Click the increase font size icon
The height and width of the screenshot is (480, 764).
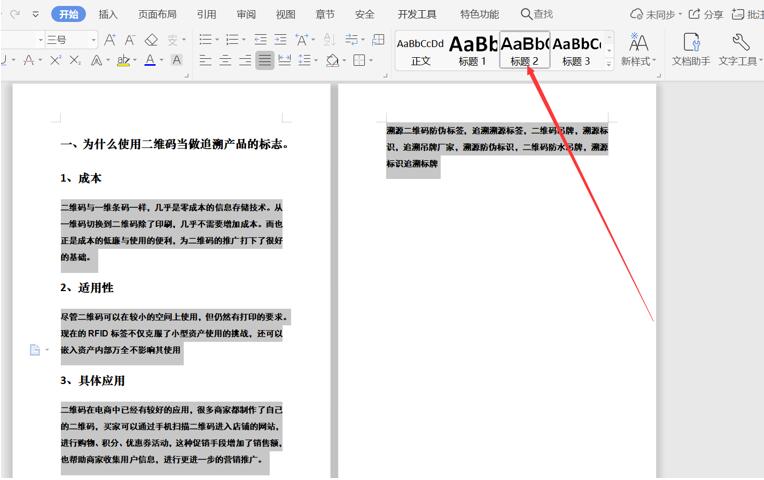point(109,40)
